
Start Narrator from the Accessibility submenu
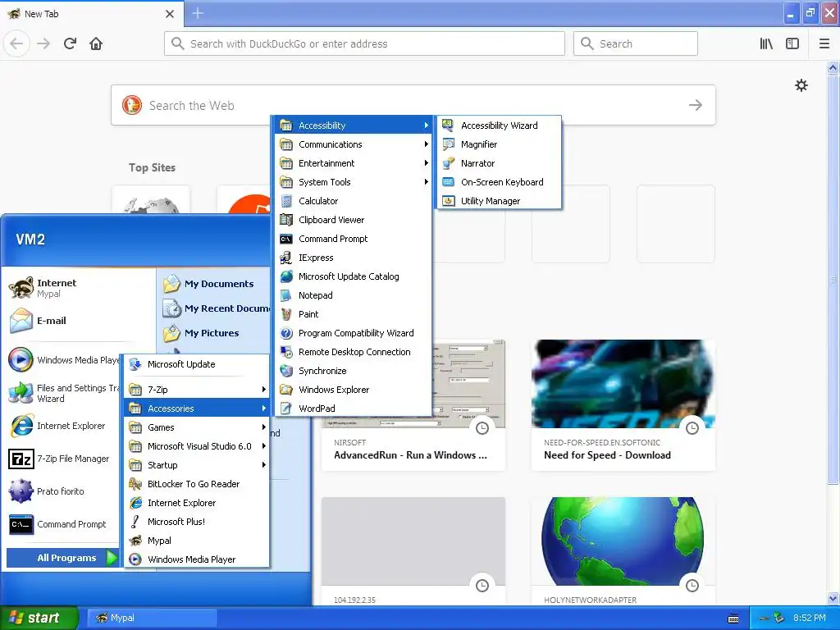click(499, 163)
